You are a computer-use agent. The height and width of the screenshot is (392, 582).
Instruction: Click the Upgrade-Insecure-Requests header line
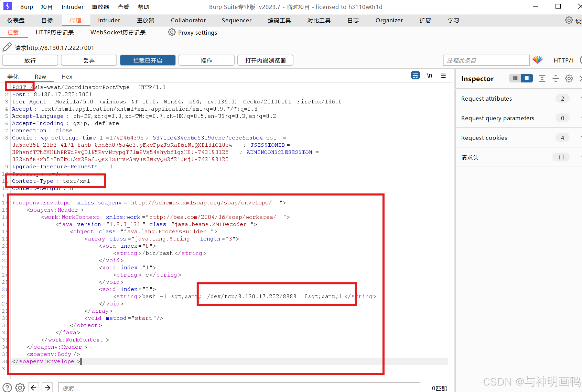pyautogui.click(x=62, y=167)
